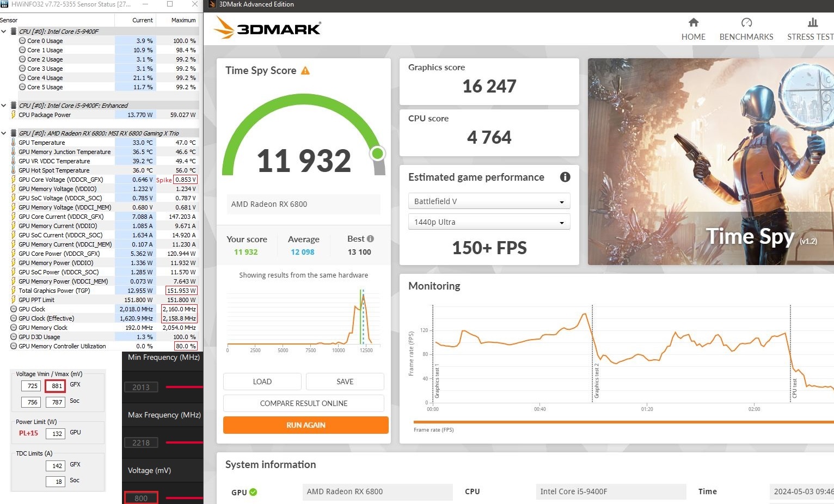The width and height of the screenshot is (834, 504).
Task: Click the green GPU validation check icon
Action: (253, 492)
